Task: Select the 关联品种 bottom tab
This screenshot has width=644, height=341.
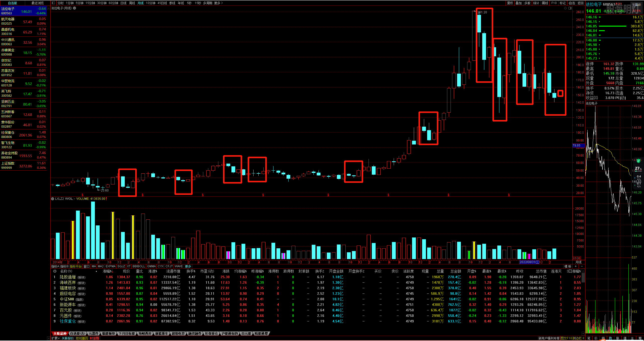Action: click(60, 333)
